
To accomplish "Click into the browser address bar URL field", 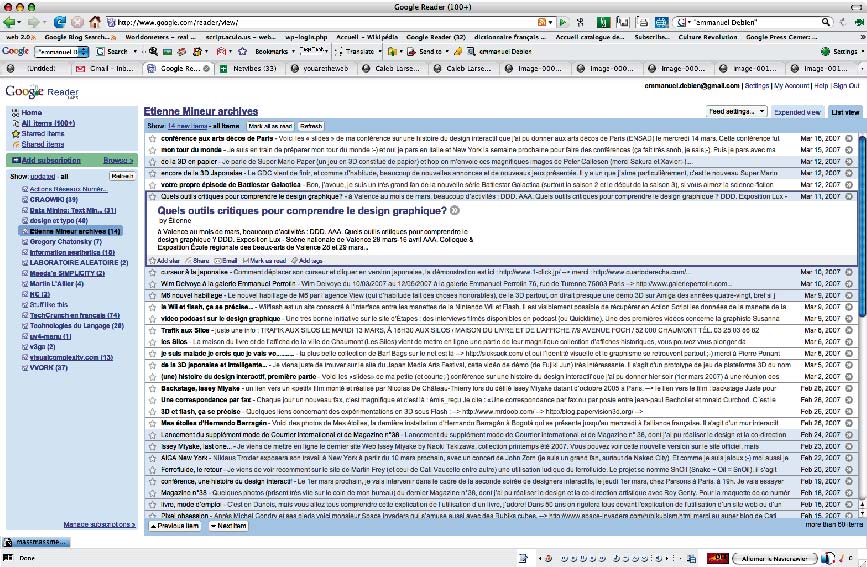I will tap(321, 22).
